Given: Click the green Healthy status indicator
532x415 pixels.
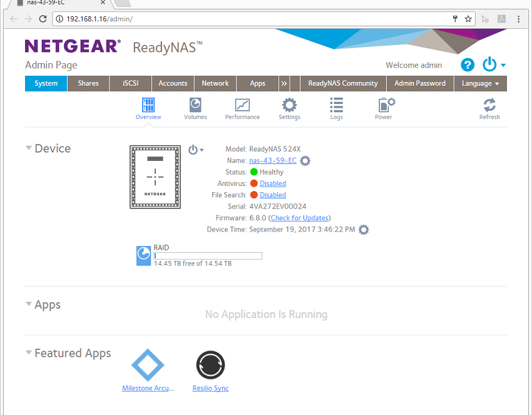Looking at the screenshot, I should [253, 172].
